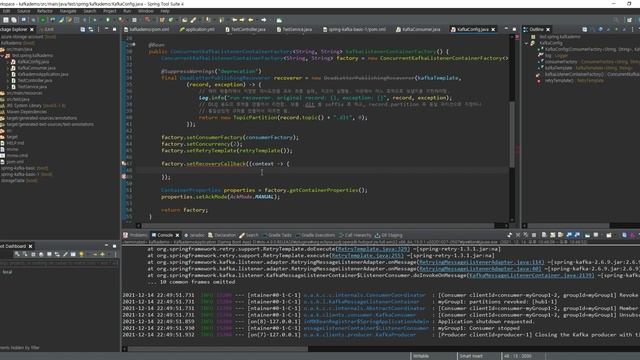Close the Package Explorer tab
Screen dimensions: 640x360
click(32, 29)
